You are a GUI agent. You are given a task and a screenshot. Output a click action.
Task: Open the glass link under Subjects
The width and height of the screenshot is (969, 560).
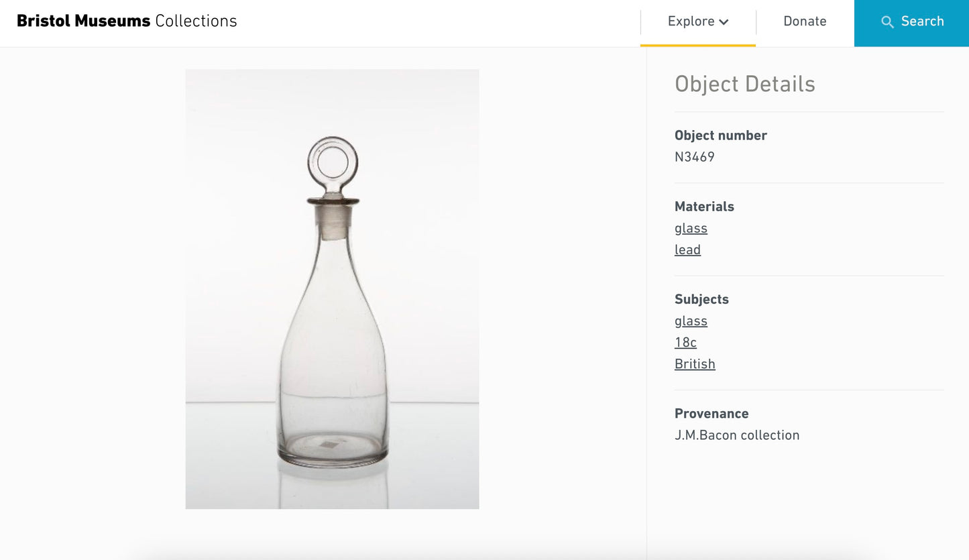click(691, 321)
